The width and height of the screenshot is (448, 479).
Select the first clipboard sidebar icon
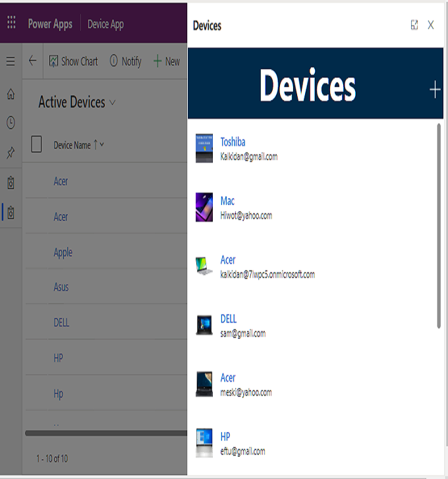(11, 183)
